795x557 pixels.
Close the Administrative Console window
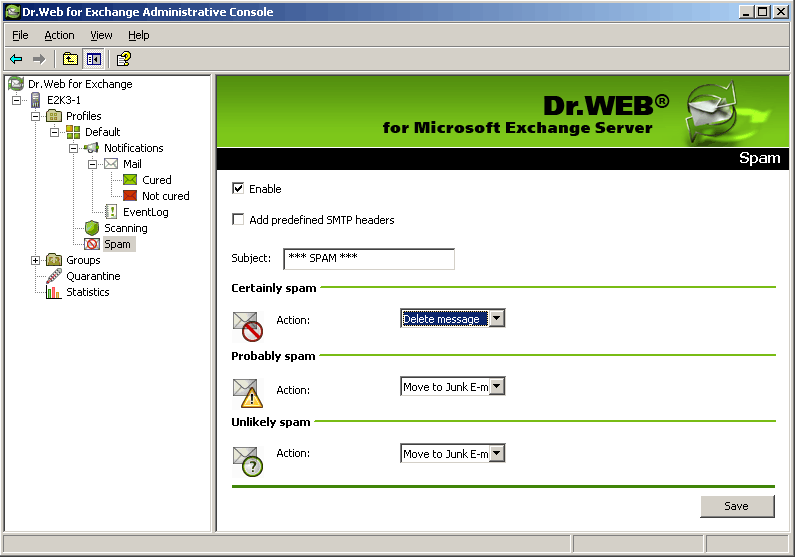pos(781,12)
